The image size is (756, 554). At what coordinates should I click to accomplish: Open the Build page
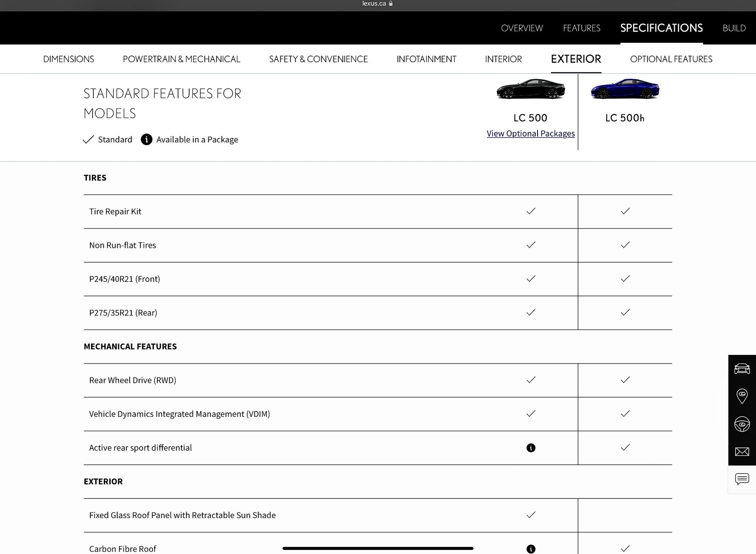pyautogui.click(x=734, y=28)
